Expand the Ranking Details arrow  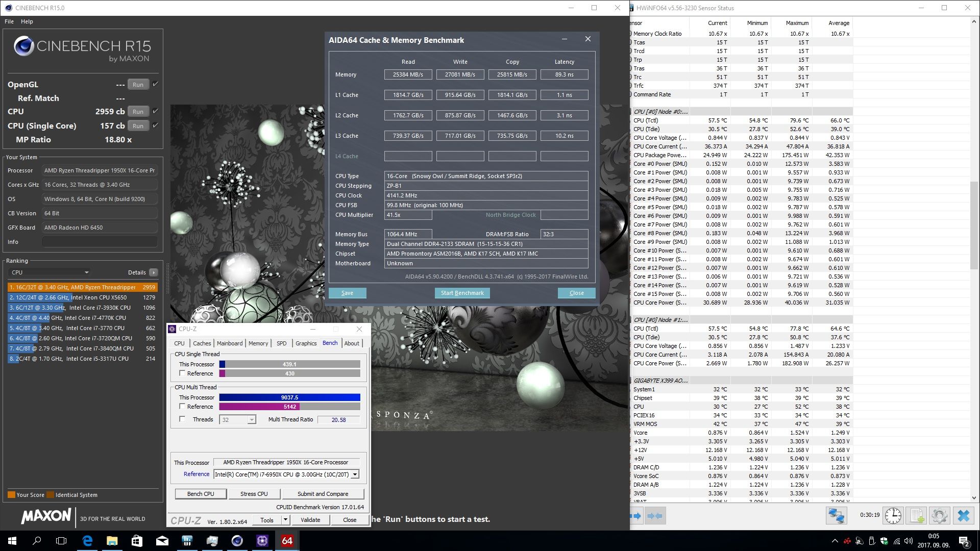point(154,272)
